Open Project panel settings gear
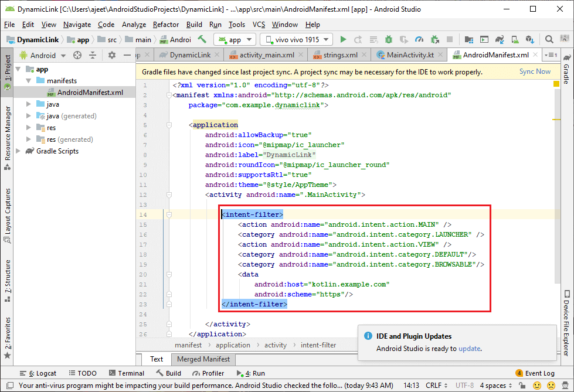Screen dimensions: 574x392 click(x=111, y=55)
